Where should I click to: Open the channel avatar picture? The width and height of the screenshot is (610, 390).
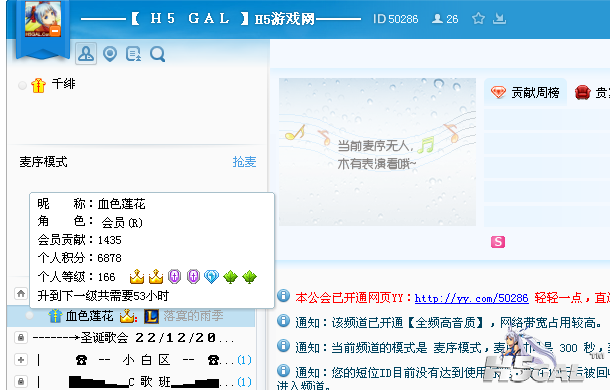click(43, 19)
